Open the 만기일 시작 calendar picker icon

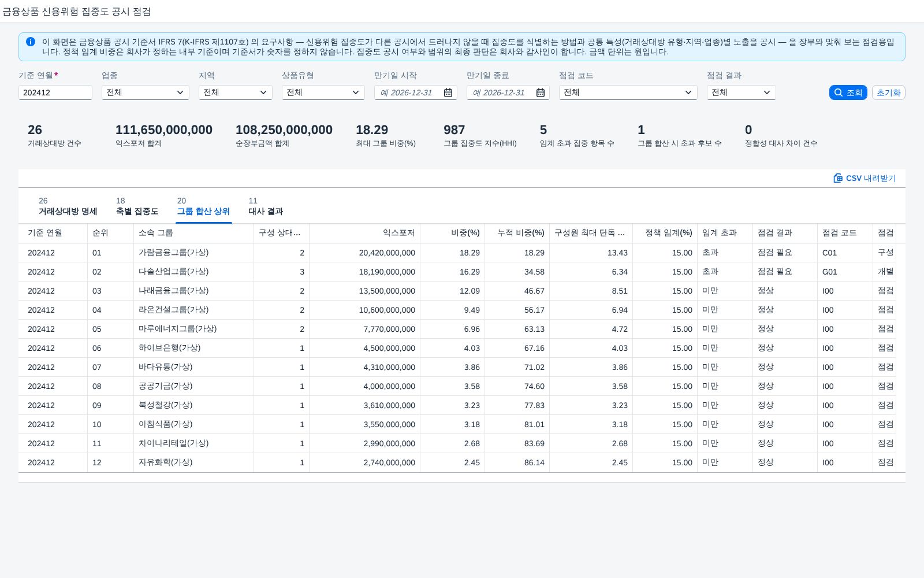tap(448, 92)
